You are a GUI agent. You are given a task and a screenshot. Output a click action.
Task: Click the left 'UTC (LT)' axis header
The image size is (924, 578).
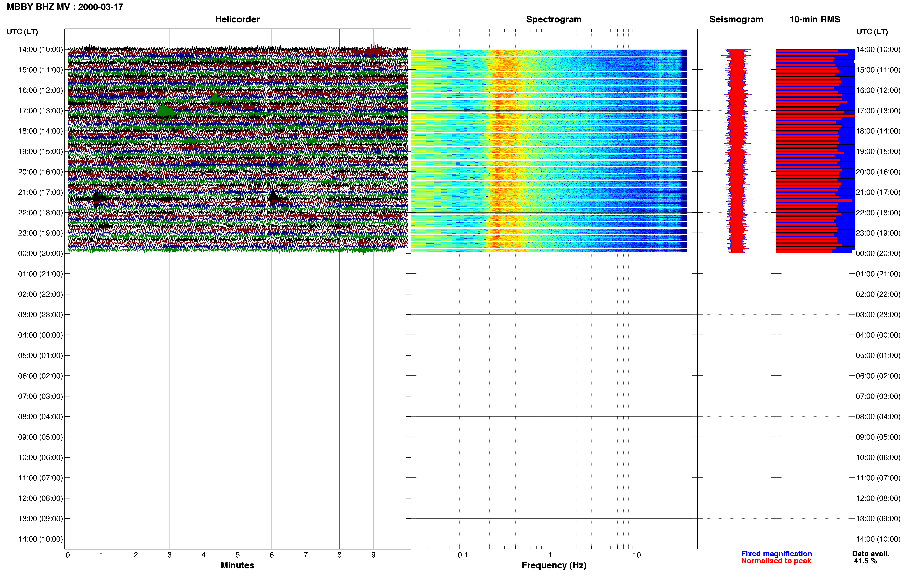(22, 32)
